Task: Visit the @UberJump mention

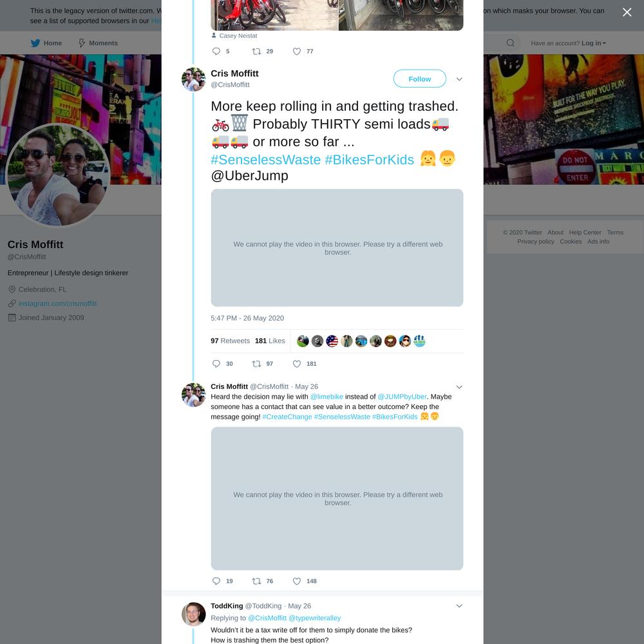Action: (249, 175)
